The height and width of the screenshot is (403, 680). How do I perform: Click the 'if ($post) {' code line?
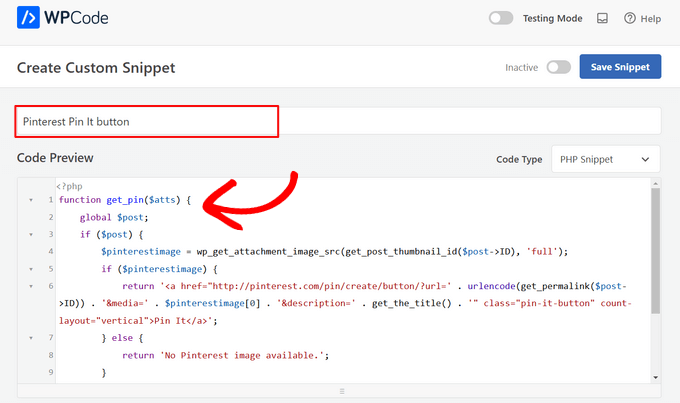111,235
